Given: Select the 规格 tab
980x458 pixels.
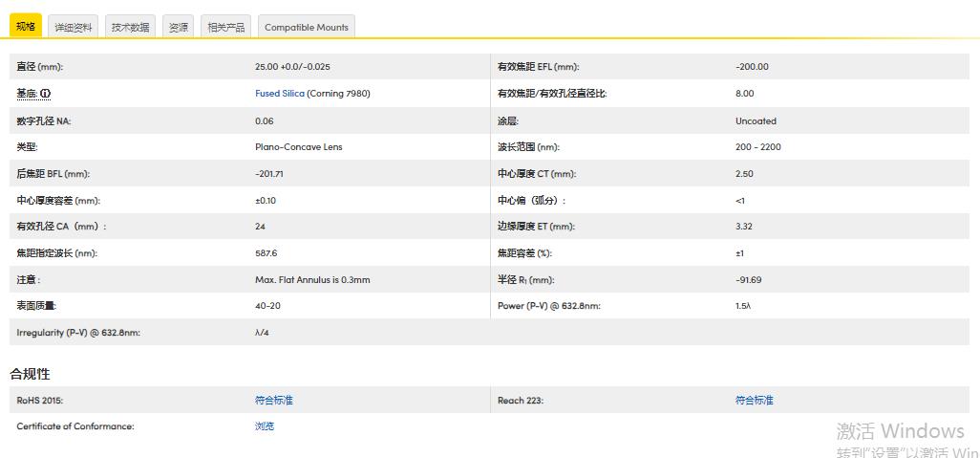Looking at the screenshot, I should tap(26, 26).
